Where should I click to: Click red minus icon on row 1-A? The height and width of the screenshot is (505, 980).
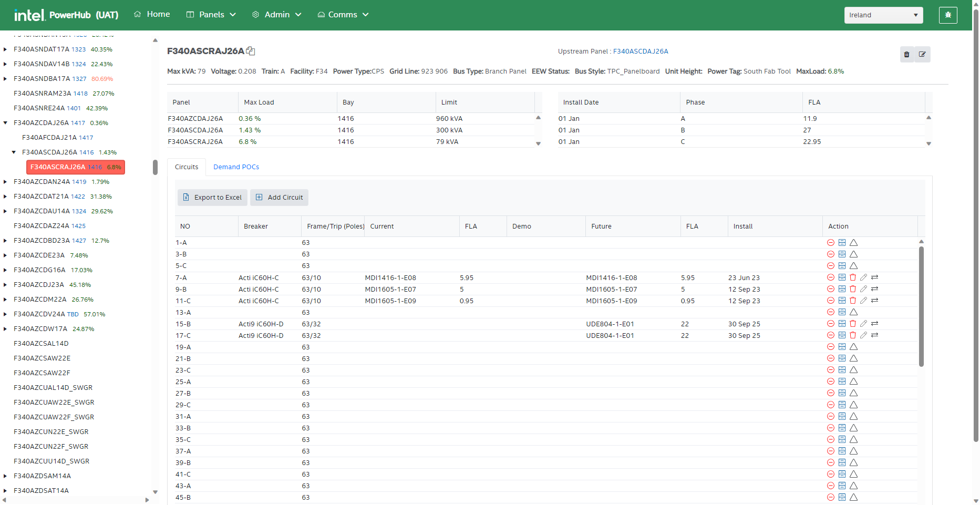(831, 243)
